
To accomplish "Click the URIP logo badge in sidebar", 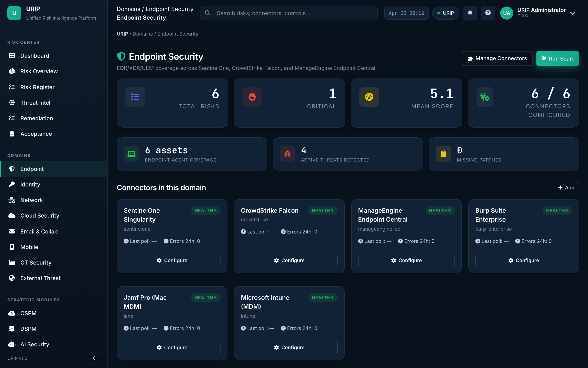I will (14, 13).
